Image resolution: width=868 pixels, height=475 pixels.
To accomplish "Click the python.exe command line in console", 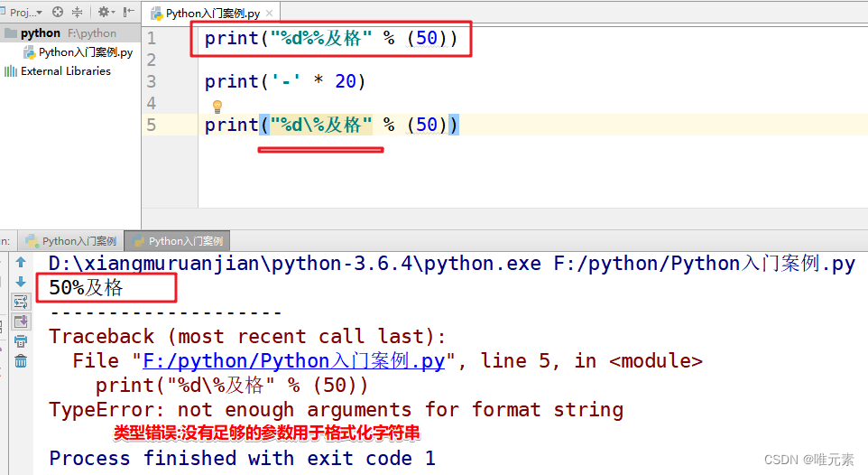I will pyautogui.click(x=452, y=264).
